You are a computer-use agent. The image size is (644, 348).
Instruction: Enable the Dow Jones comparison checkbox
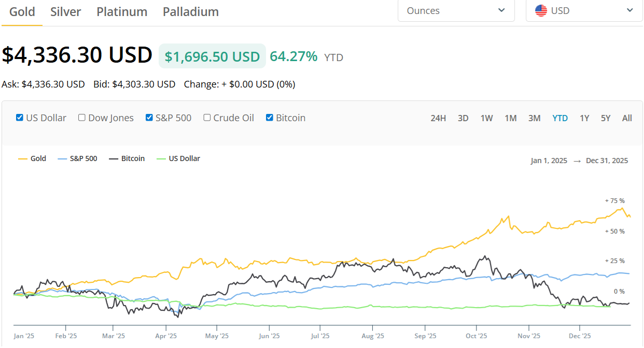[x=82, y=118]
